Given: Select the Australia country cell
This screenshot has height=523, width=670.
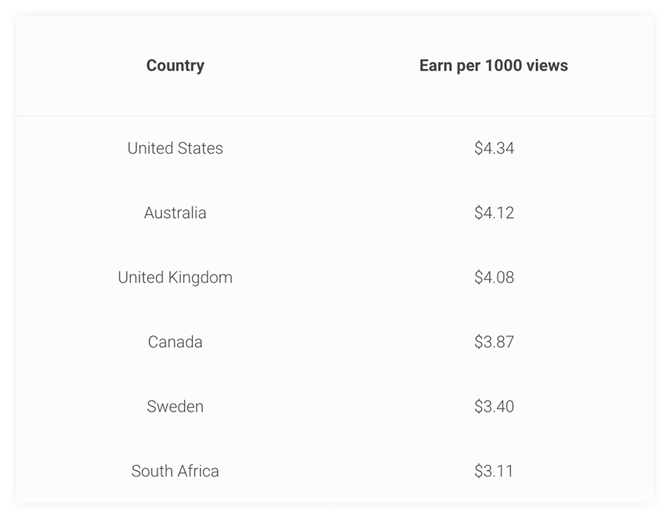Looking at the screenshot, I should [x=175, y=213].
